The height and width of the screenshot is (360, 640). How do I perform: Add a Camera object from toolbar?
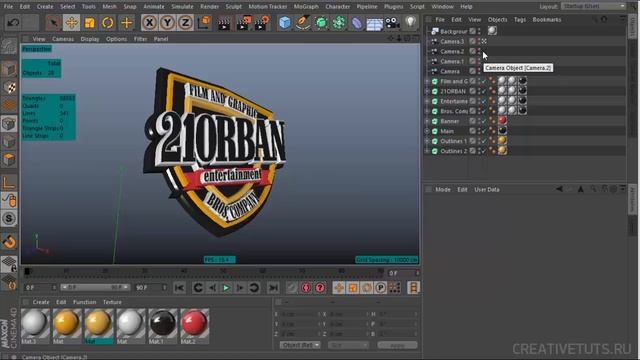pos(393,22)
